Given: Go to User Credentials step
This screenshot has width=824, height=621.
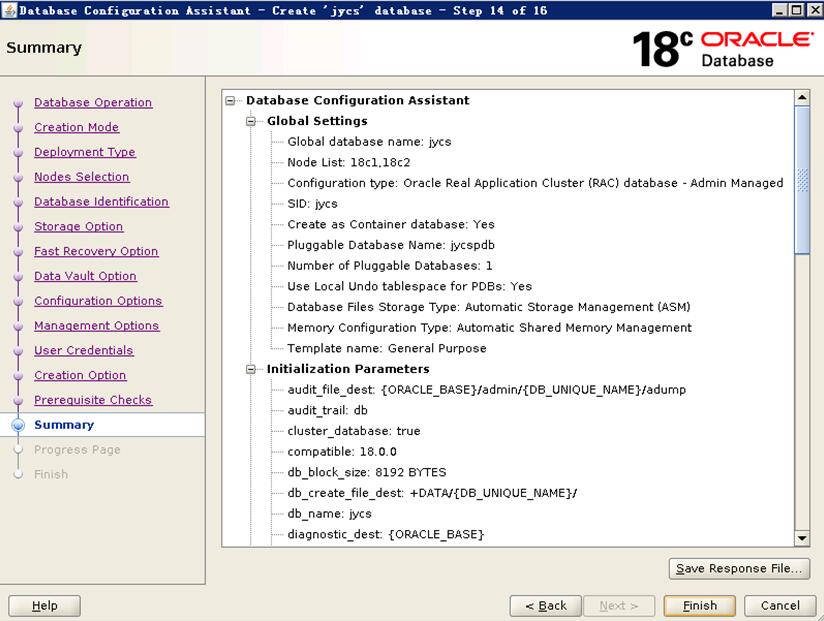Looking at the screenshot, I should tap(84, 350).
